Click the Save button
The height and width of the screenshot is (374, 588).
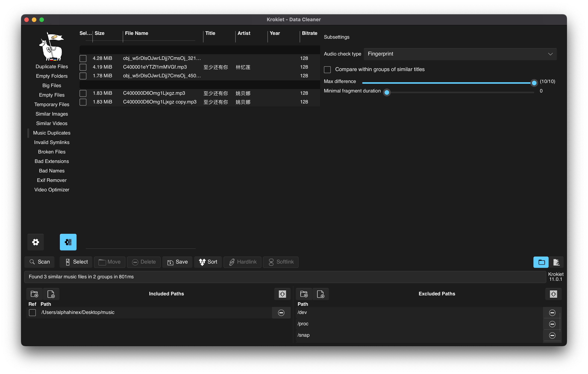(x=177, y=262)
